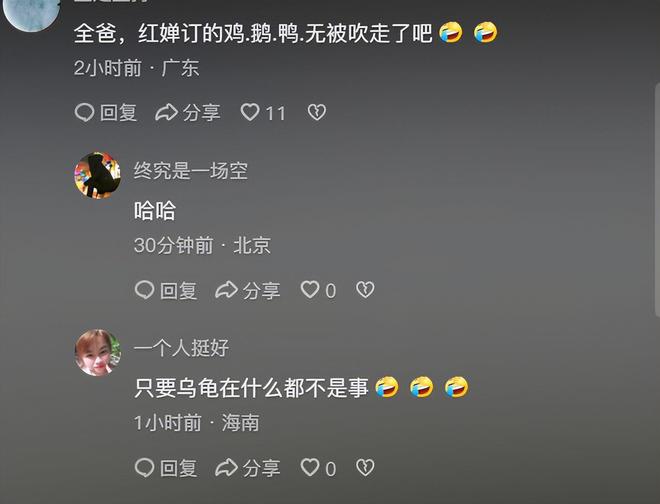Open username 一个人挺好
This screenshot has height=504, width=660.
[x=181, y=348]
